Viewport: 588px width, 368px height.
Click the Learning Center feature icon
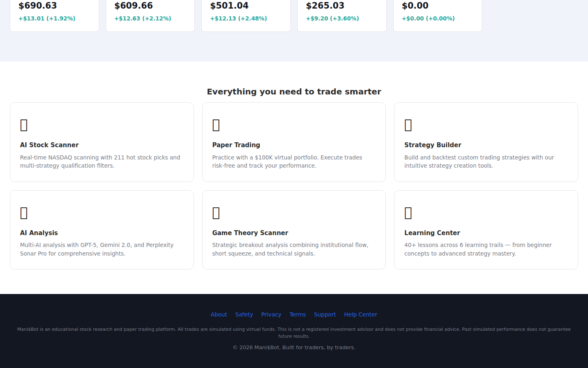(x=408, y=213)
